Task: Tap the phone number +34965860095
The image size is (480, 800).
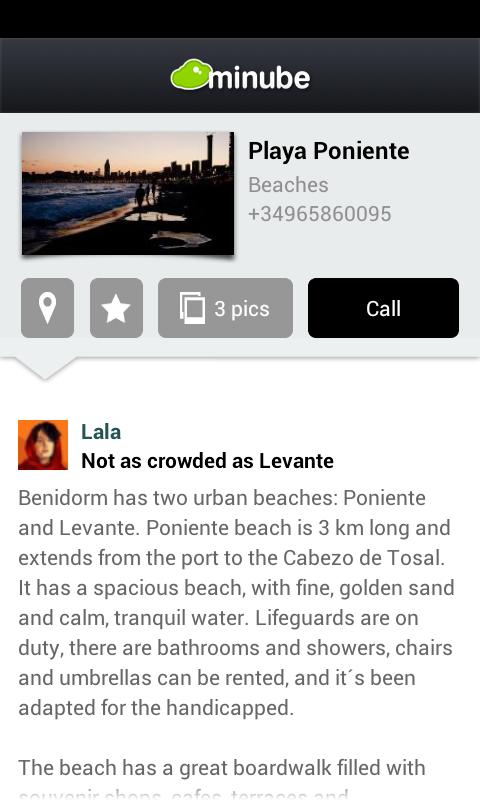Action: tap(320, 214)
